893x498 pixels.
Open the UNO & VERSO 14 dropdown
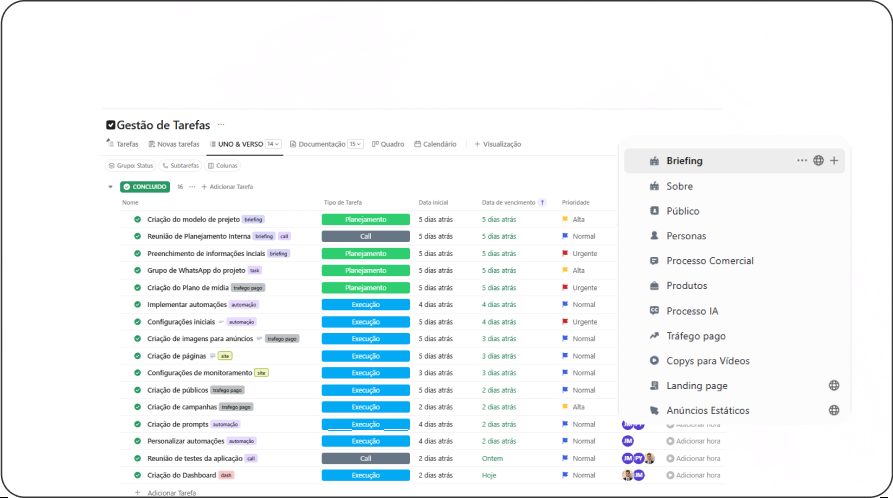271,144
